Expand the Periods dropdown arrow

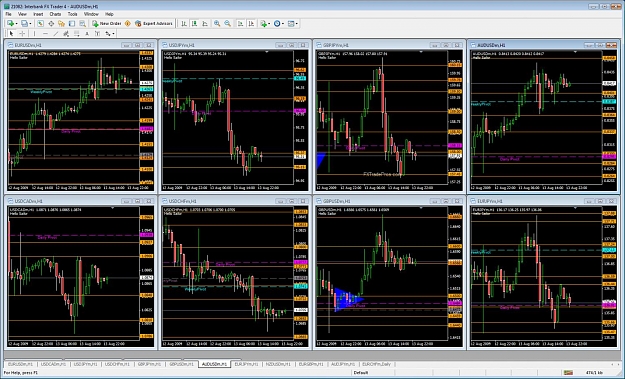(x=283, y=24)
